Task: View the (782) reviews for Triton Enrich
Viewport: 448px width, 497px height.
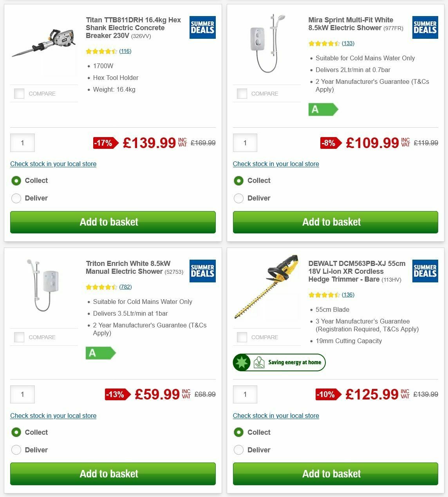Action: click(x=125, y=287)
